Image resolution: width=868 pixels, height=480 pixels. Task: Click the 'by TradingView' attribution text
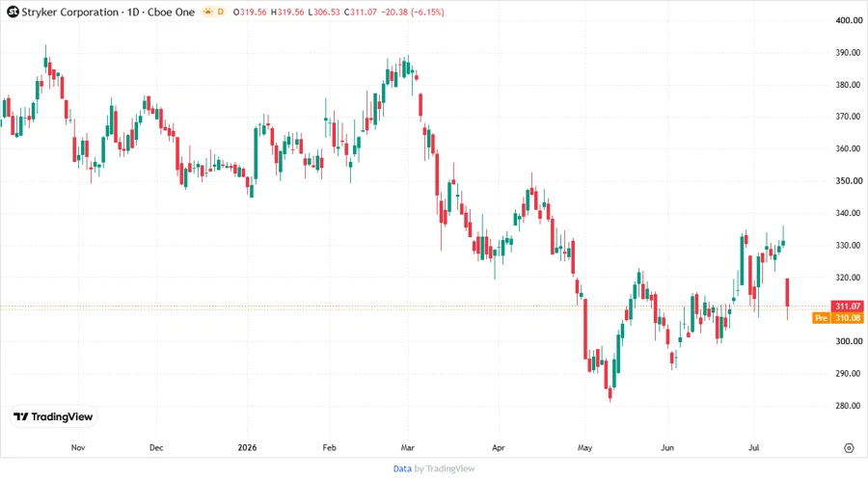445,468
